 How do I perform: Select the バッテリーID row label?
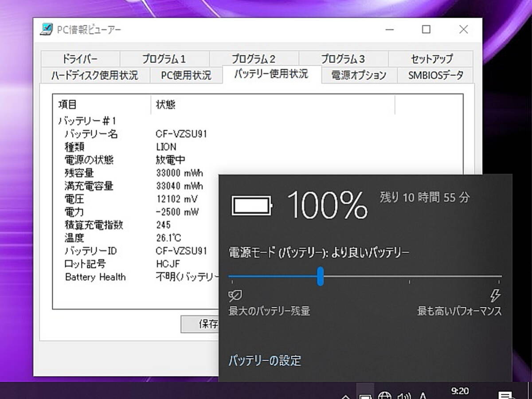point(91,251)
